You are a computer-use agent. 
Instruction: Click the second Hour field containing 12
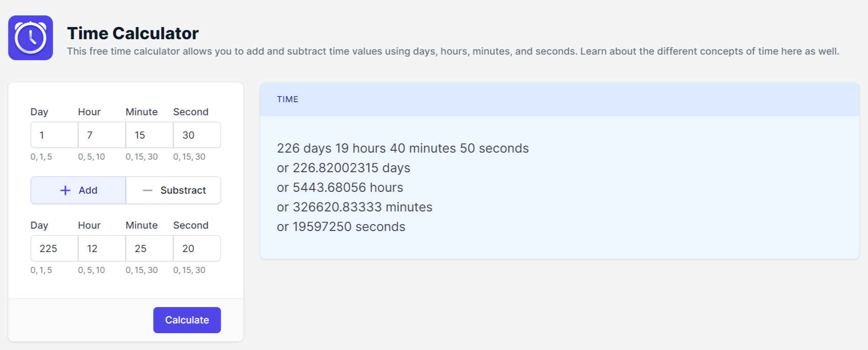(102, 249)
